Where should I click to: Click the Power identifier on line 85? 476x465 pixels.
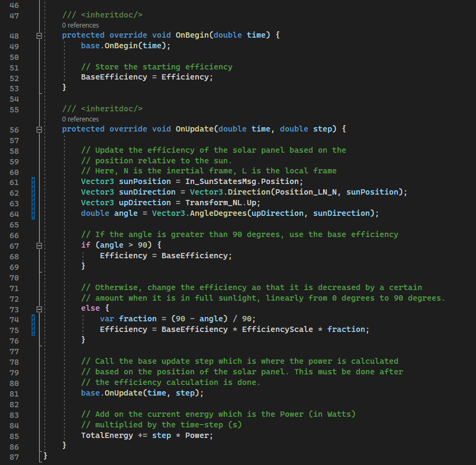197,436
